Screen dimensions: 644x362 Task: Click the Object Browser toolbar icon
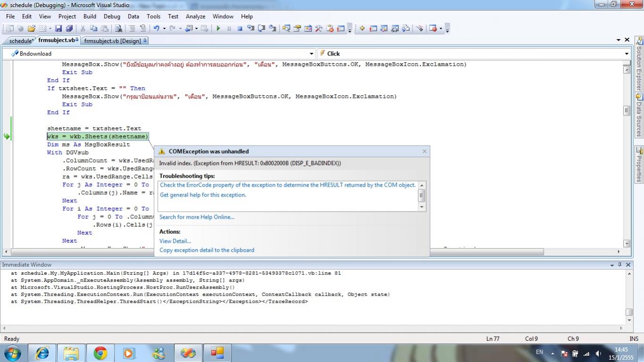tap(308, 28)
